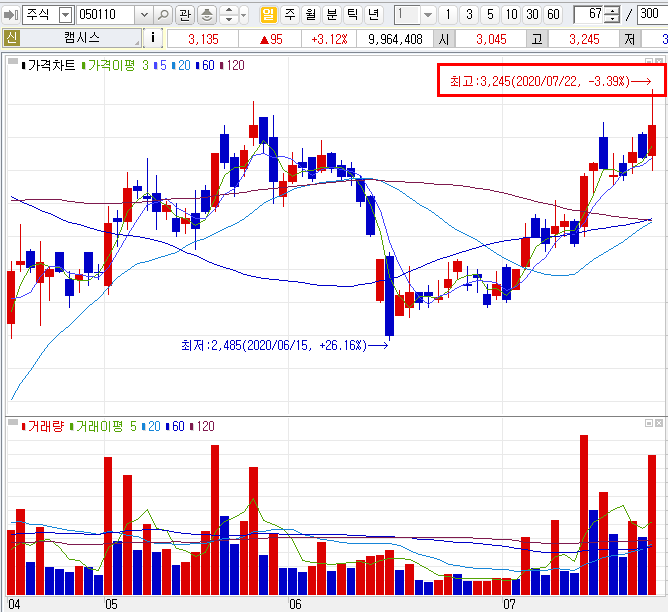Click the high price value 3,245

pos(584,40)
